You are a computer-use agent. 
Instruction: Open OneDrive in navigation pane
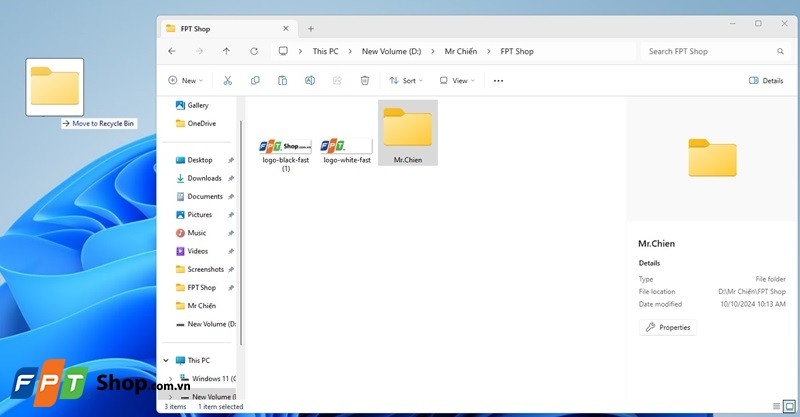pos(196,124)
